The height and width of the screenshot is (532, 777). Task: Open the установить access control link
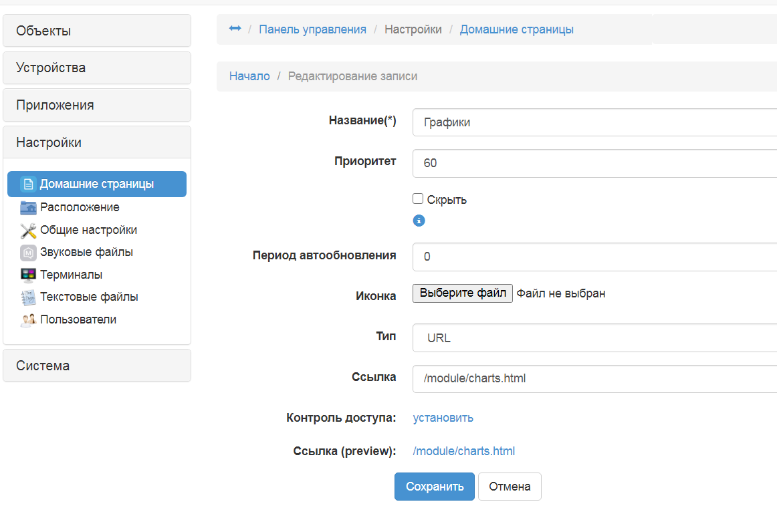[443, 417]
